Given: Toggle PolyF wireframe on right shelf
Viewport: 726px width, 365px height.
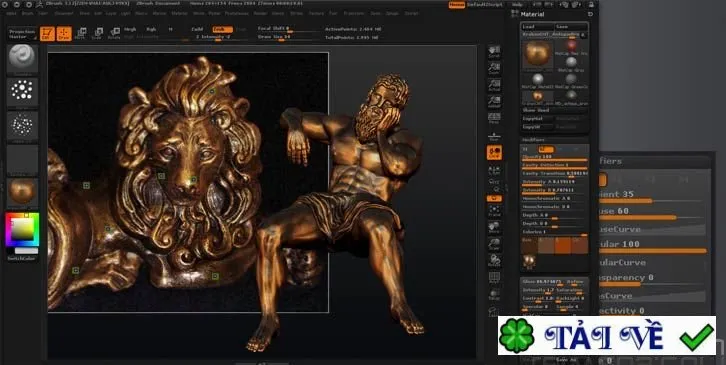Looking at the screenshot, I should coord(494,277).
